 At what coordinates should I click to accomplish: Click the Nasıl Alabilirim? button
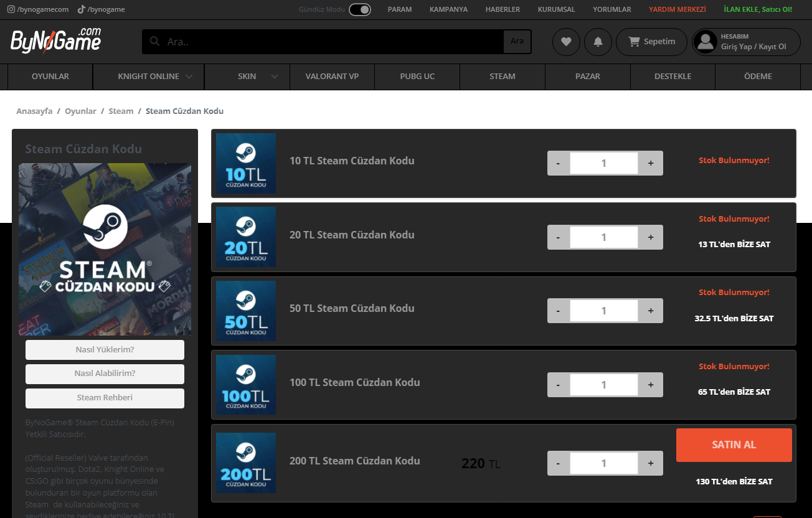coord(105,374)
